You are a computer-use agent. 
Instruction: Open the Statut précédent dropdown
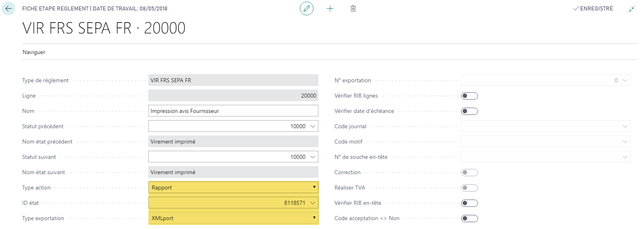pyautogui.click(x=312, y=126)
